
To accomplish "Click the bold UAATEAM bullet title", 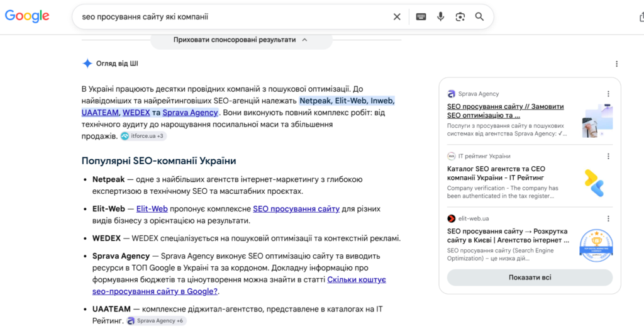I will coord(111,309).
